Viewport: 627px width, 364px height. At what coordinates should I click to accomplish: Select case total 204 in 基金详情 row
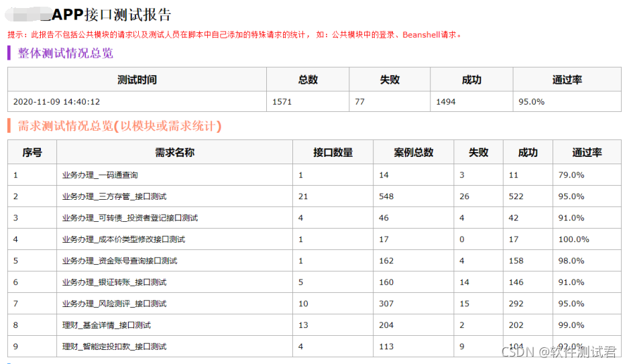pyautogui.click(x=386, y=325)
